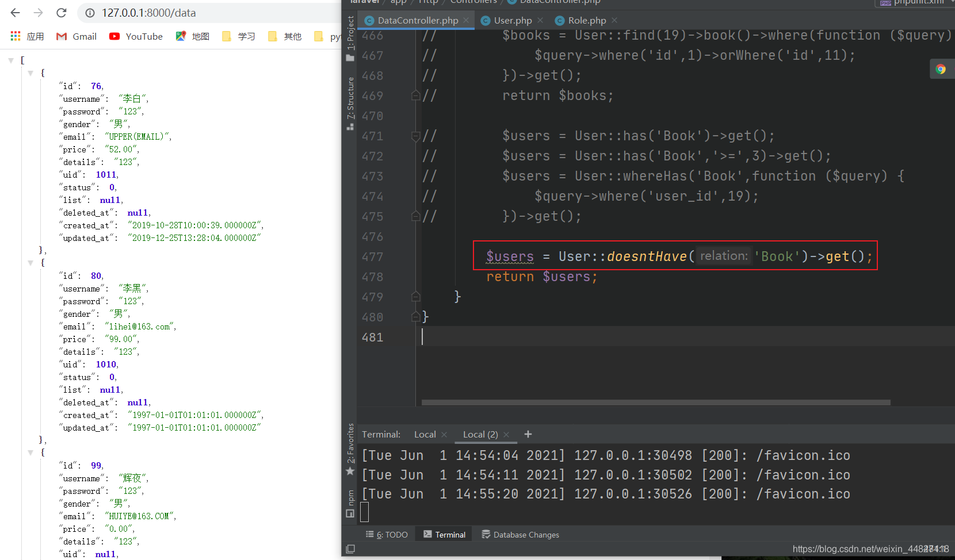The image size is (955, 560).
Task: Switch to the Local (2) terminal tab
Action: pos(480,435)
